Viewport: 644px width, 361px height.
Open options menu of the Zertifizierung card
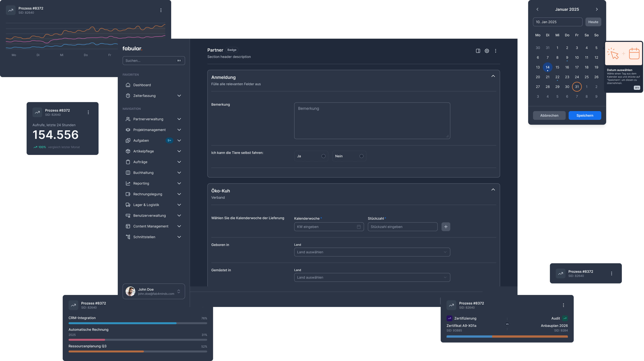point(563,305)
